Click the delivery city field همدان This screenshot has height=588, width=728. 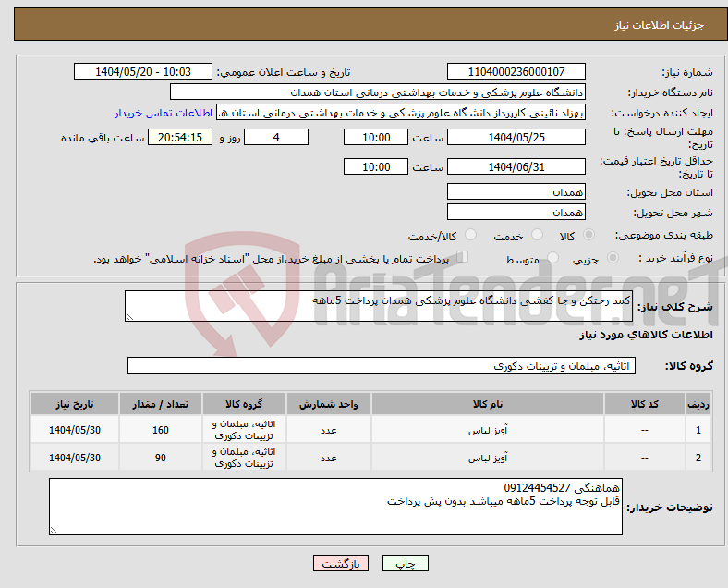(x=516, y=213)
